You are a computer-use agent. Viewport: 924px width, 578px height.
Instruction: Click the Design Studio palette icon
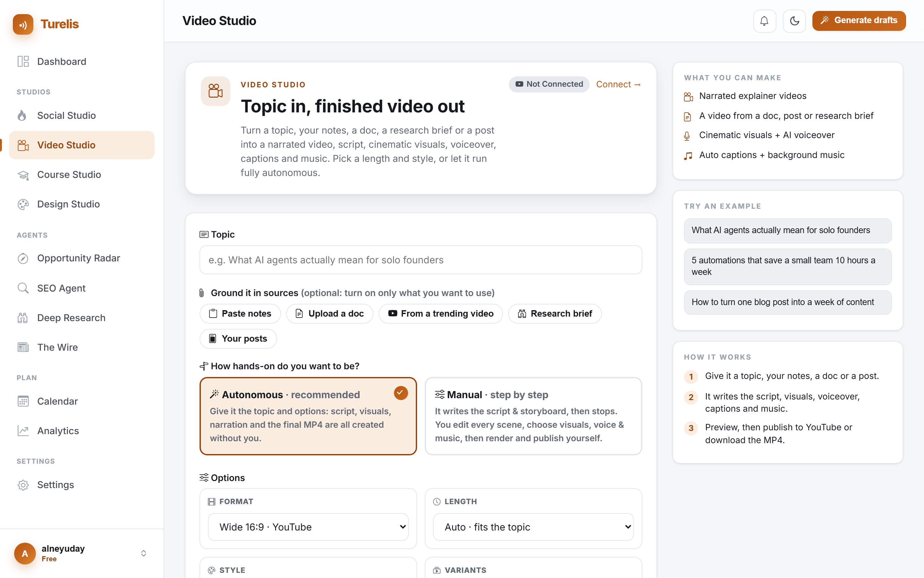(x=23, y=204)
